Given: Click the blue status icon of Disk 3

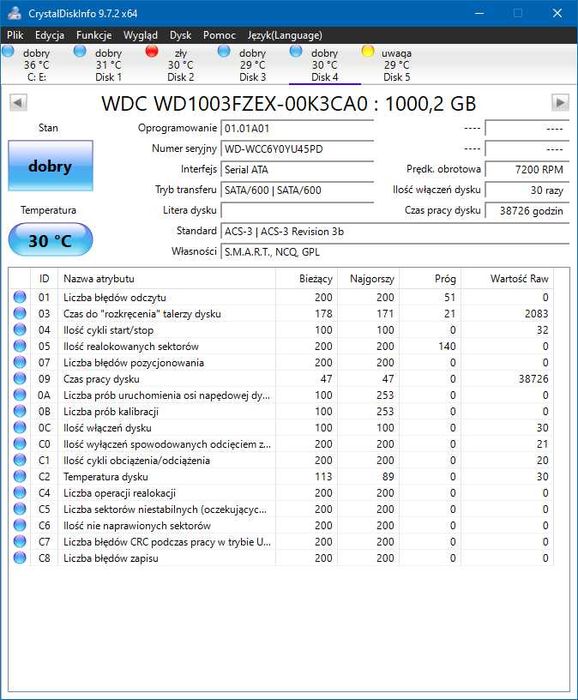Looking at the screenshot, I should [224, 51].
